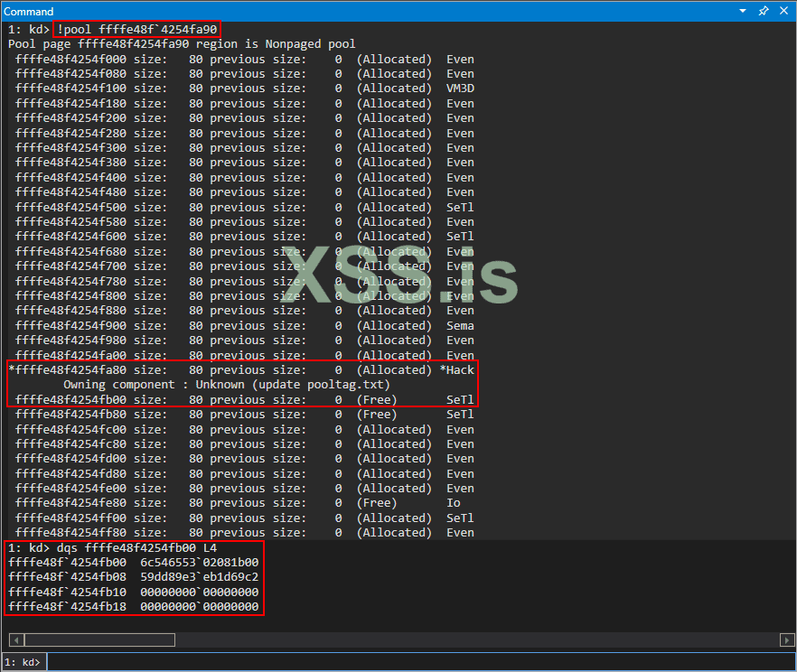Click the '!pool ffffe48f`4254fa90' command text
Image resolution: width=797 pixels, height=672 pixels.
[136, 30]
